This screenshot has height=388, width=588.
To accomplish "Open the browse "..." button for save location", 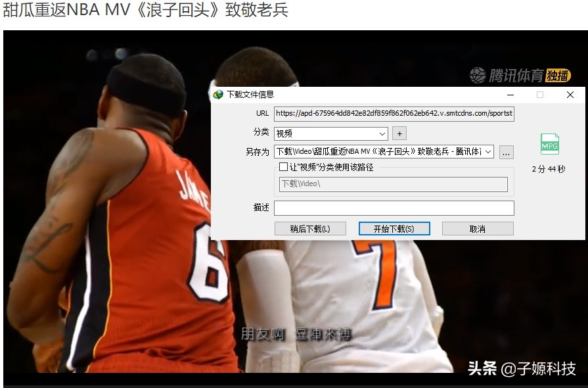I will (505, 152).
